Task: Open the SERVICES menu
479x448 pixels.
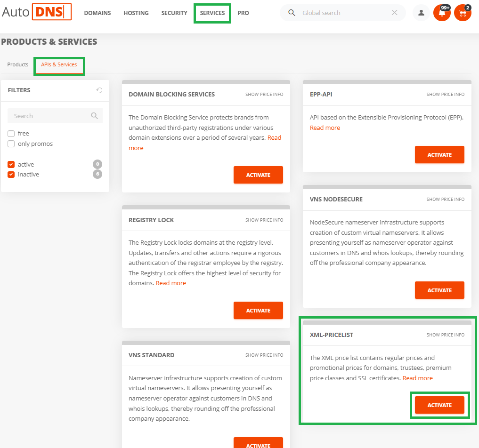Action: [212, 13]
